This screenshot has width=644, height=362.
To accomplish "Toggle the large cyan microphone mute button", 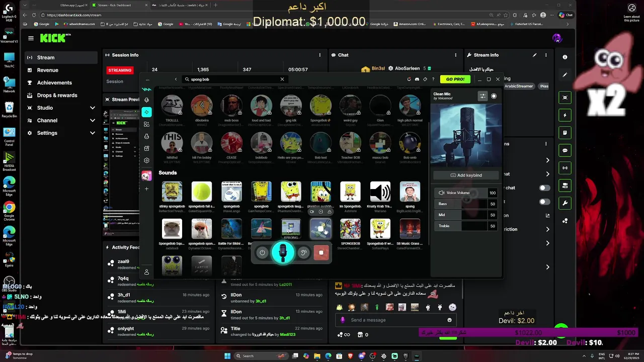I will pyautogui.click(x=283, y=252).
